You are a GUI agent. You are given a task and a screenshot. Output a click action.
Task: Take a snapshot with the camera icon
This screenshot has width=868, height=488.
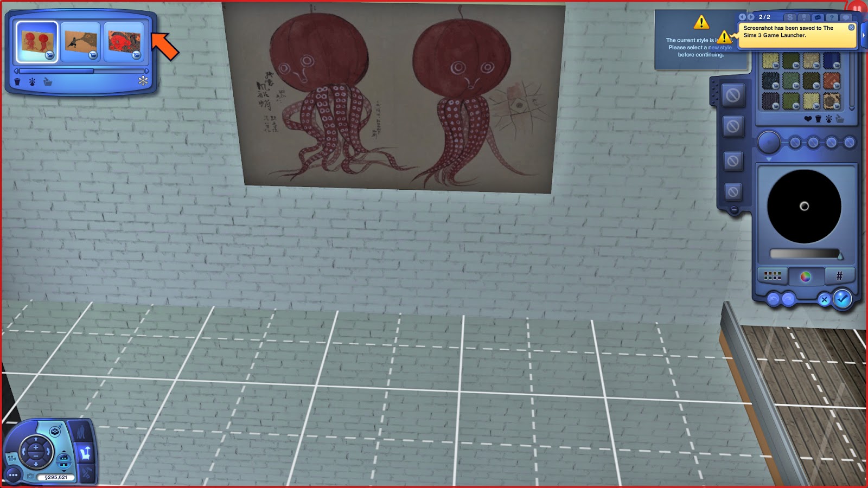[30, 476]
